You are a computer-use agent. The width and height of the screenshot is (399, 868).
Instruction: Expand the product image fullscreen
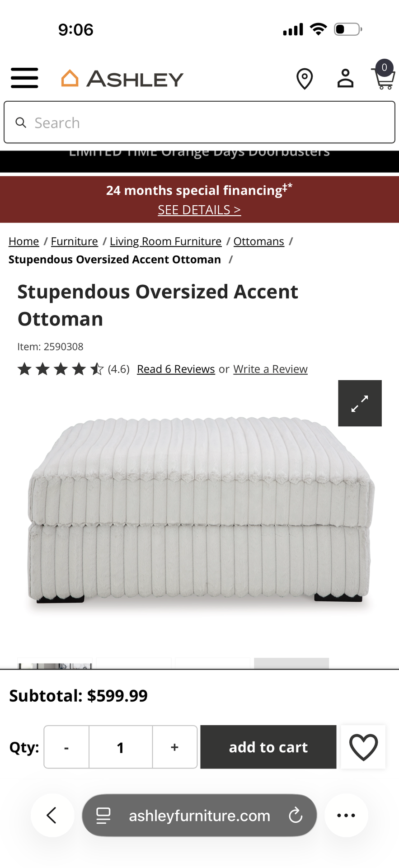360,403
